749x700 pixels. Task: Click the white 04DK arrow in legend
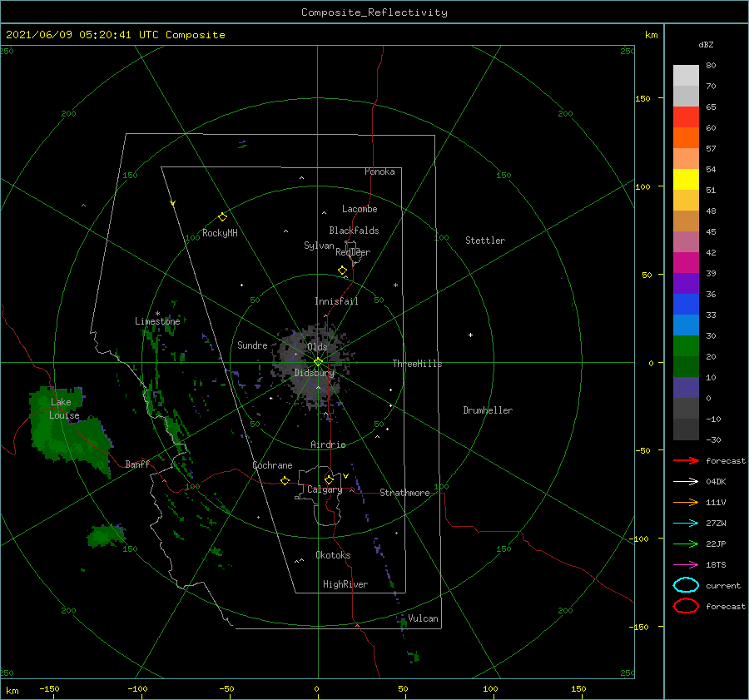click(x=686, y=481)
